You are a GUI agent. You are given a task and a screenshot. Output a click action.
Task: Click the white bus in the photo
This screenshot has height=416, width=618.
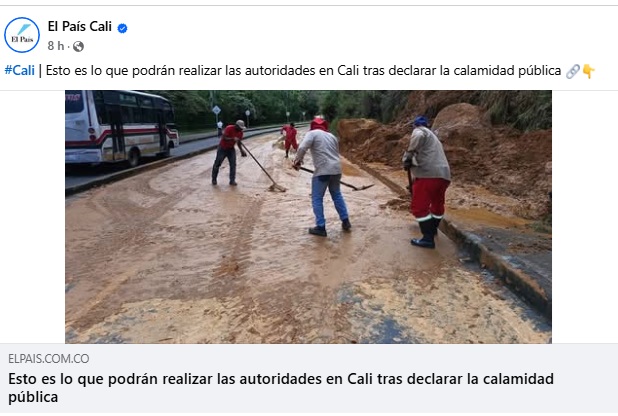tap(121, 127)
